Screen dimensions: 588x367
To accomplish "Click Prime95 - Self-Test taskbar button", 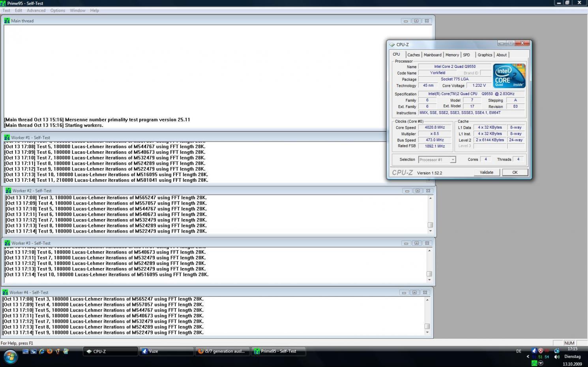I will [279, 351].
